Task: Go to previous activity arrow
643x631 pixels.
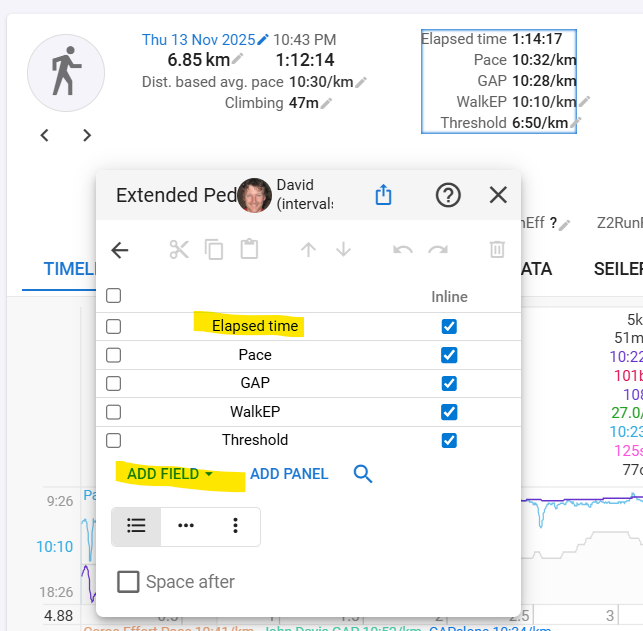Action: 45,135
